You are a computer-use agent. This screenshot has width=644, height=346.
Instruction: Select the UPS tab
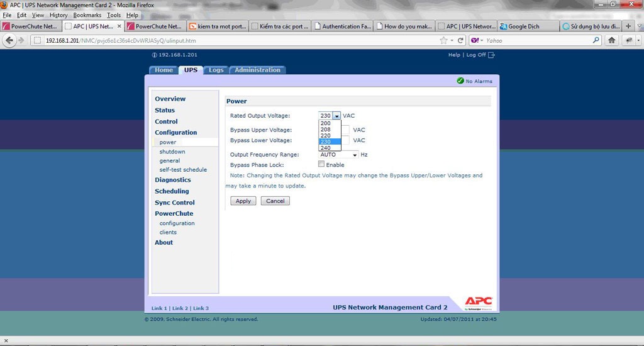(x=191, y=70)
